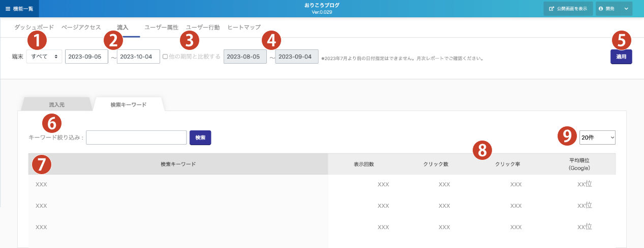Expand the 開発 user account dropdown
This screenshot has height=248, width=644.
click(x=614, y=9)
